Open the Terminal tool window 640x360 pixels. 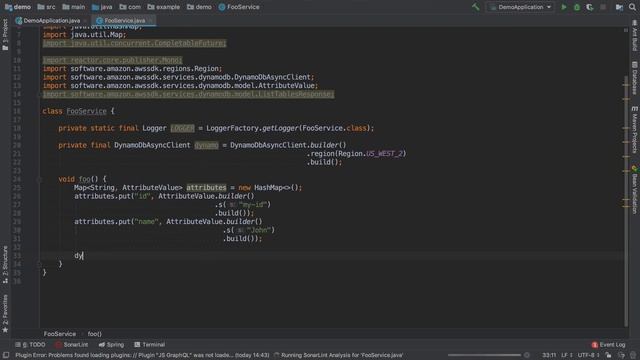tap(149, 345)
